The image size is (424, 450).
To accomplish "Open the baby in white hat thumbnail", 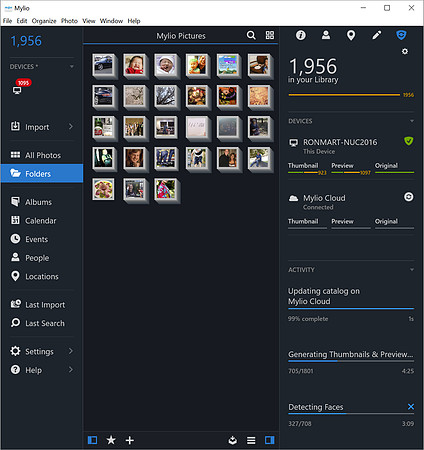I will [166, 65].
